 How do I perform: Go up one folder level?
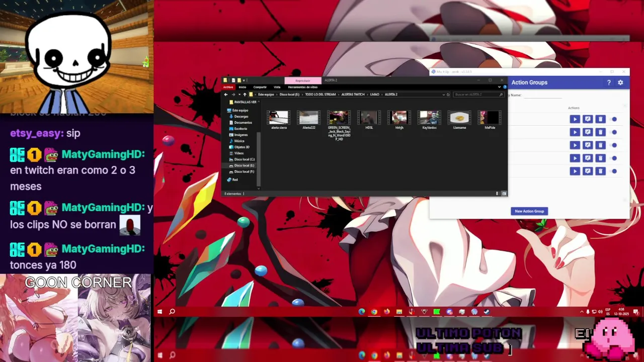point(245,95)
